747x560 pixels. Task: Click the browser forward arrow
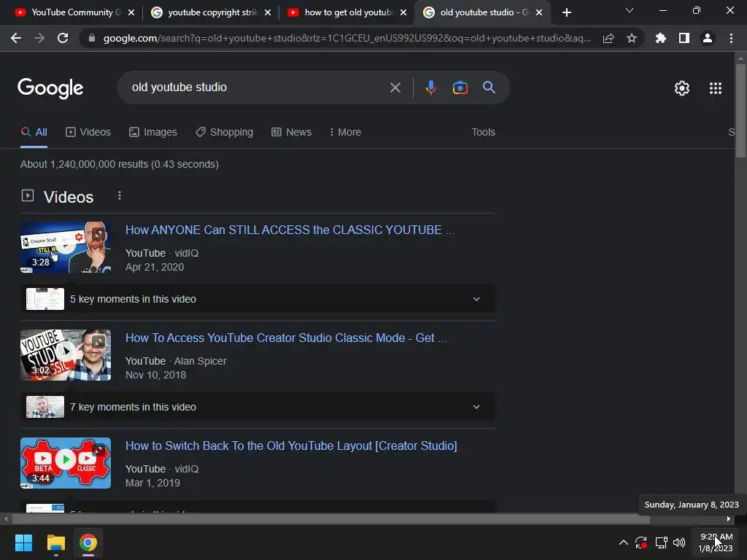coord(39,38)
